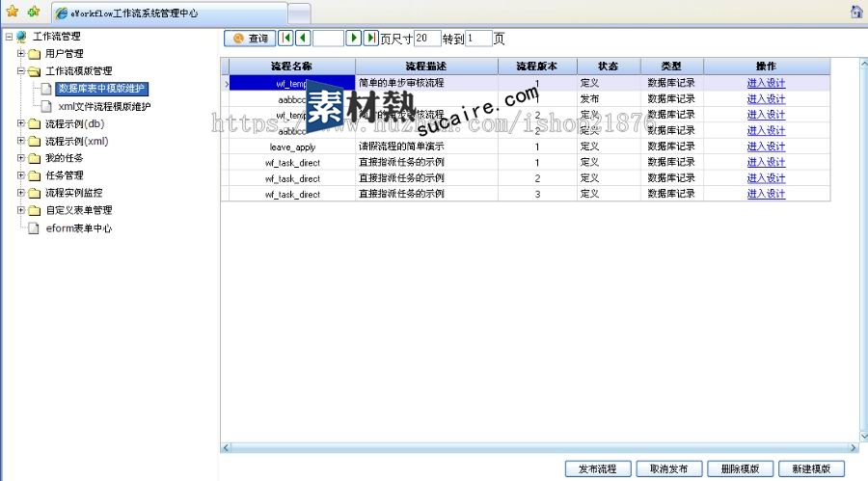Sort by 流程版本 column header
Screen dimensions: 868x481
pos(537,66)
